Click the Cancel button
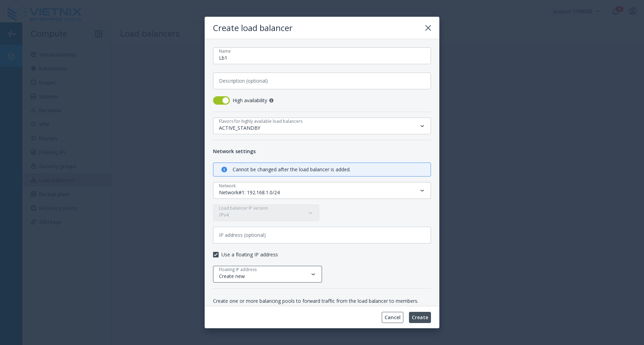Image resolution: width=644 pixels, height=345 pixels. click(x=392, y=317)
